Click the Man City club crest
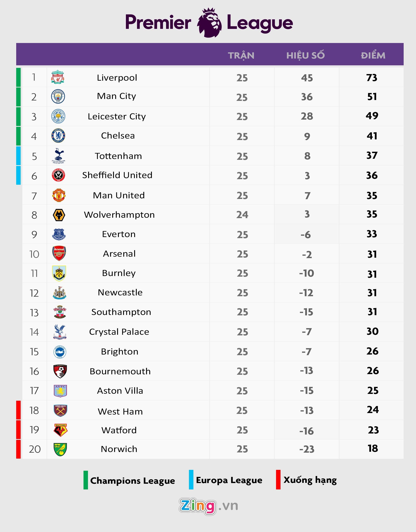Image resolution: width=416 pixels, height=532 pixels. tap(58, 96)
